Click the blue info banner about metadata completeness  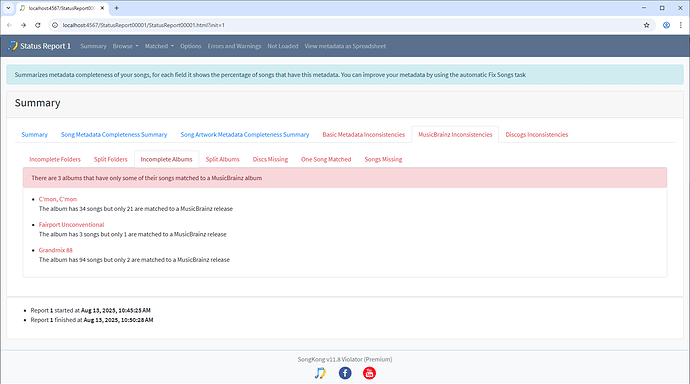pyautogui.click(x=345, y=75)
